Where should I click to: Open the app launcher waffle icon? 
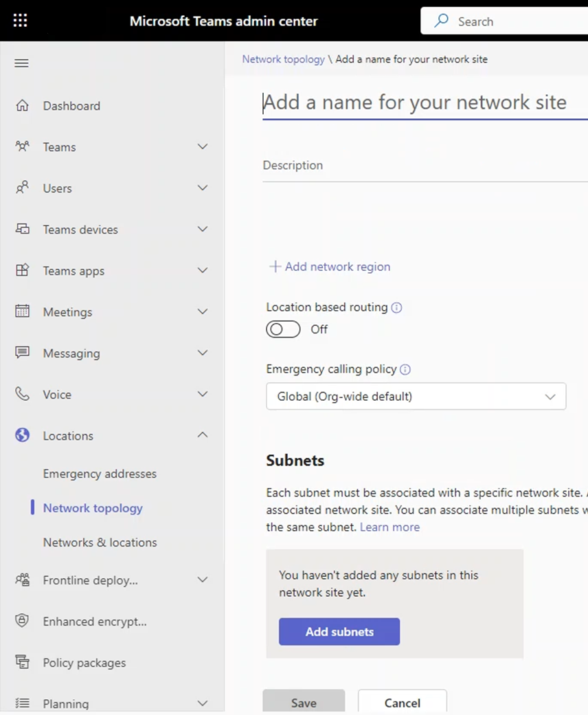pos(21,21)
